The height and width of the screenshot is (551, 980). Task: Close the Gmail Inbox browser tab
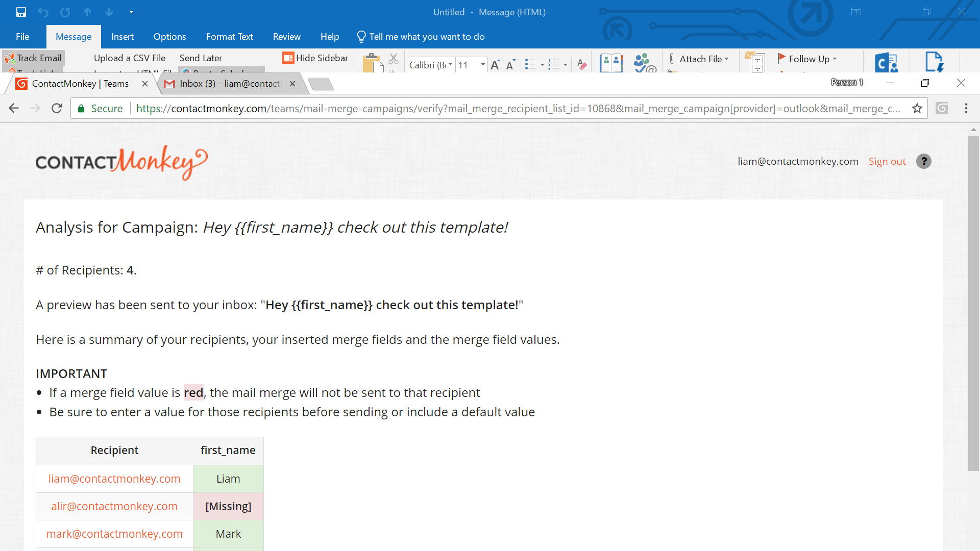point(292,84)
